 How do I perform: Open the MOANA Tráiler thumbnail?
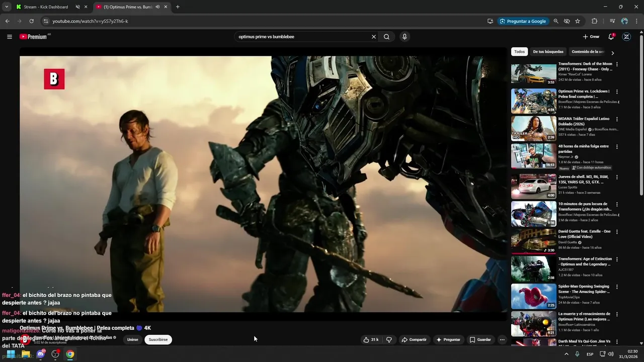click(x=534, y=128)
